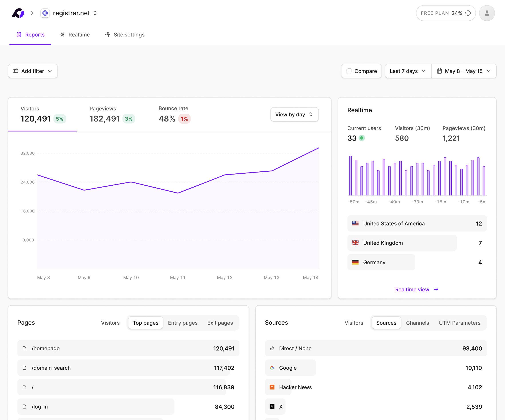Click the app logo in the header

point(18,13)
